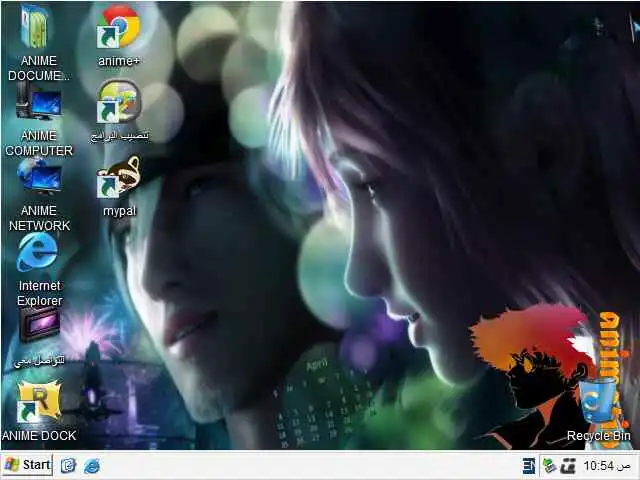Click the EN language bar indicator
This screenshot has height=480, width=640.
[529, 466]
